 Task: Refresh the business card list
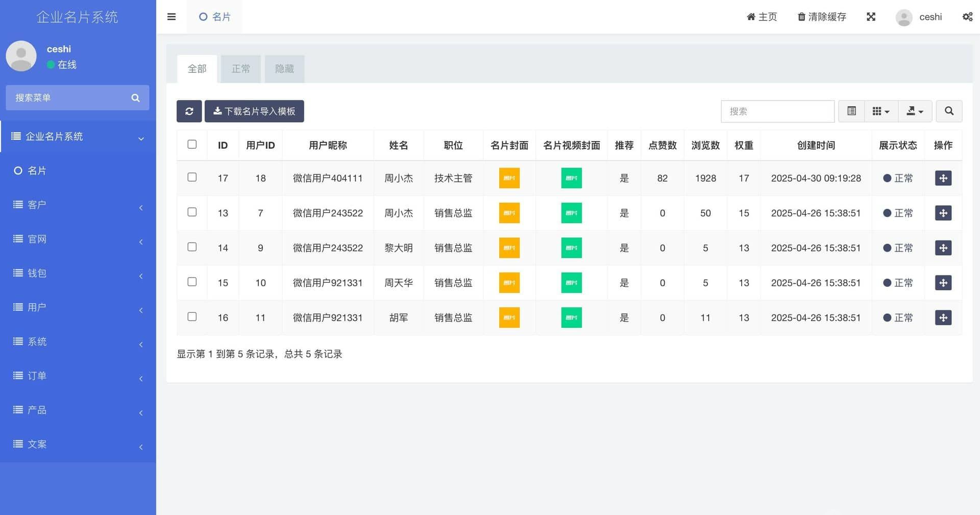click(189, 111)
